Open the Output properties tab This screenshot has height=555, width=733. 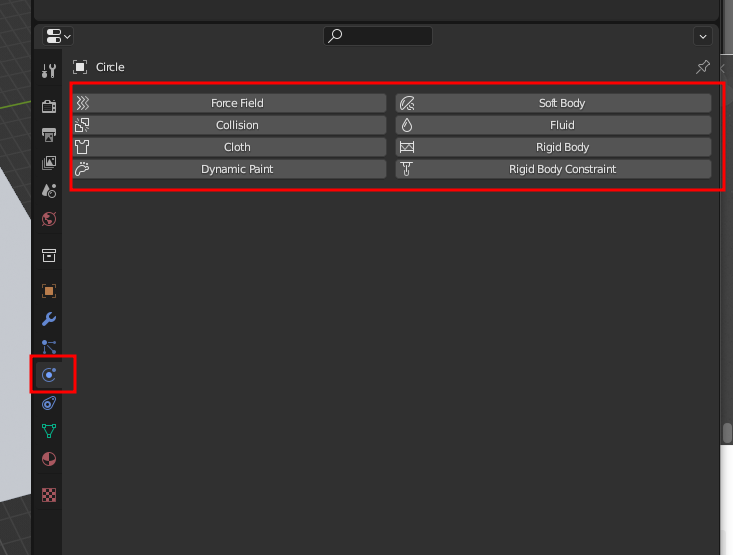[x=49, y=135]
